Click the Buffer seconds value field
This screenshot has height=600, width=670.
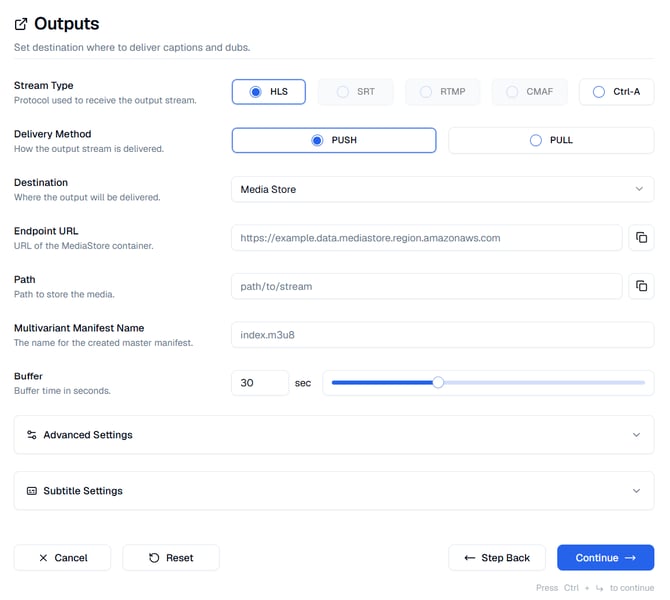(260, 383)
